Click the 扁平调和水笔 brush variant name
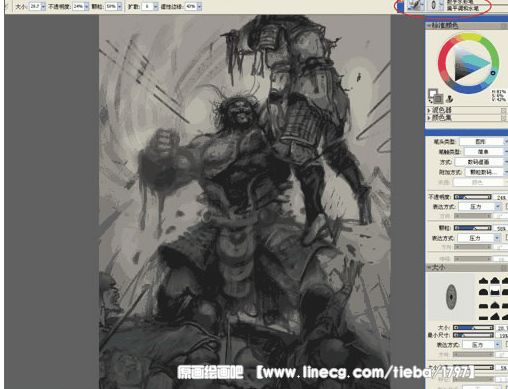508x389 pixels. [x=463, y=8]
